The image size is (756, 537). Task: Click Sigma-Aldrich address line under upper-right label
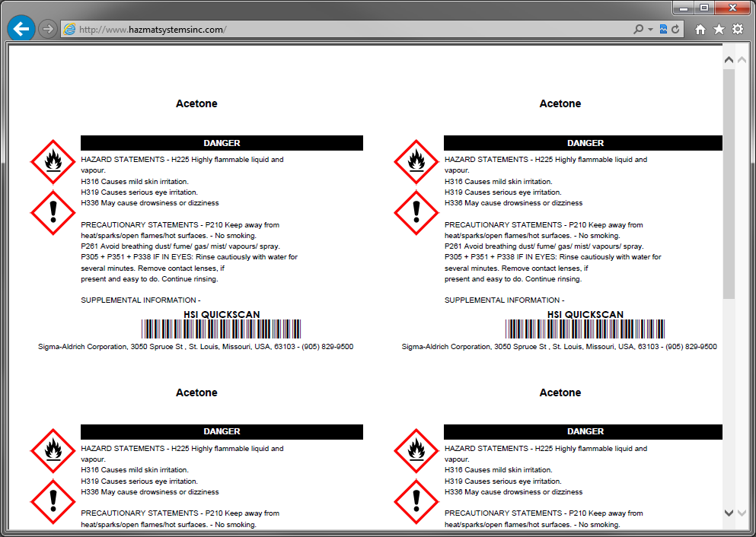(560, 347)
